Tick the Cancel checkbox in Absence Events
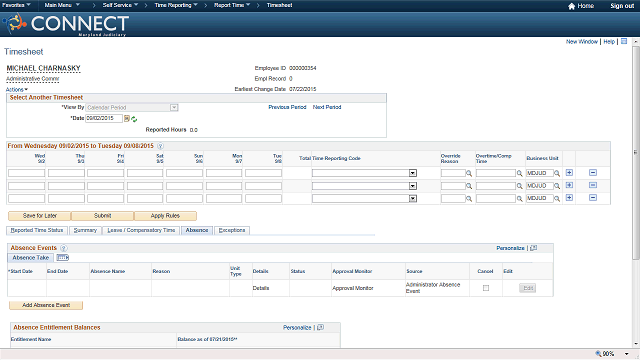Image resolution: width=640 pixels, height=360 pixels. [x=486, y=288]
